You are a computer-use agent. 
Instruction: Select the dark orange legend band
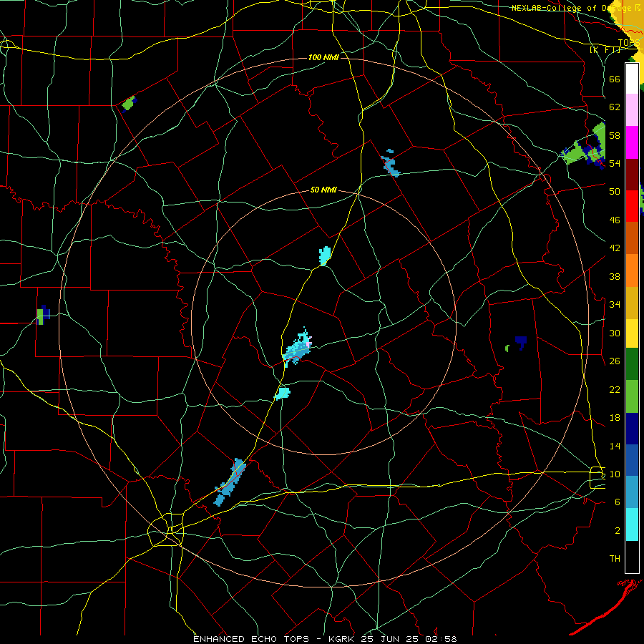click(632, 238)
